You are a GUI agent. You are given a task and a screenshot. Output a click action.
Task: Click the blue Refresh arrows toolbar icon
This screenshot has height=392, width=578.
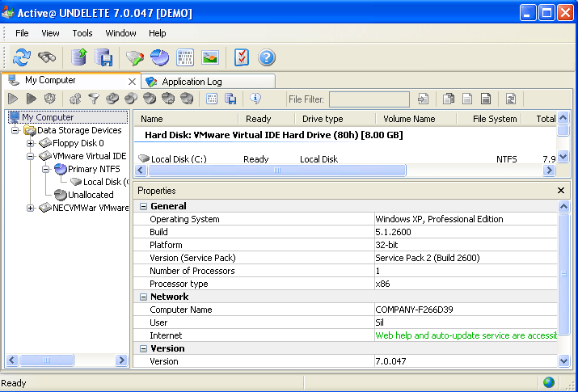pos(22,57)
